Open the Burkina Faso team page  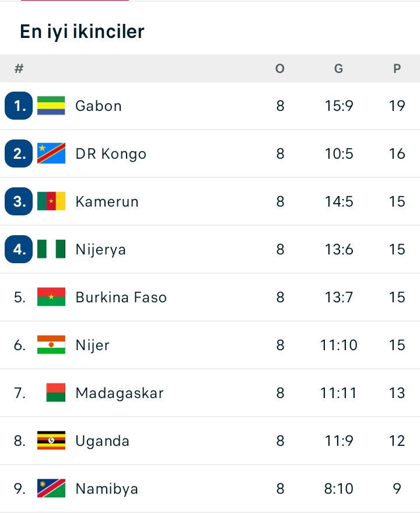[x=121, y=297]
